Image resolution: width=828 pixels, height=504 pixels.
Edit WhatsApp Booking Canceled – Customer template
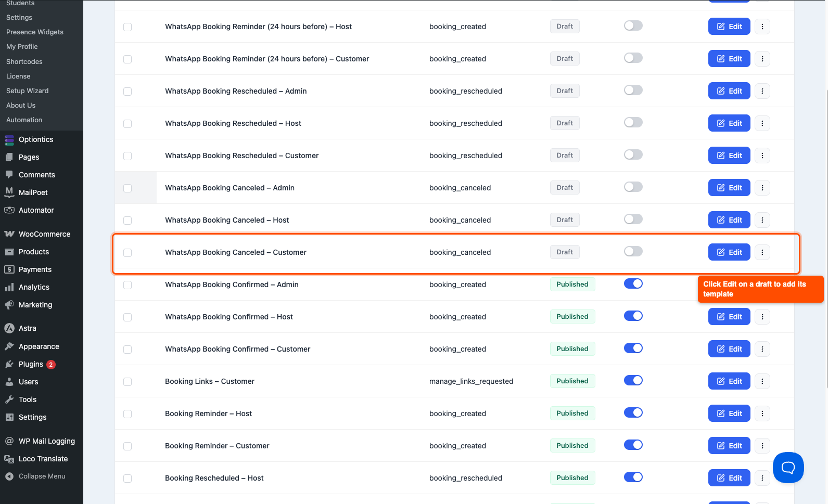click(729, 252)
